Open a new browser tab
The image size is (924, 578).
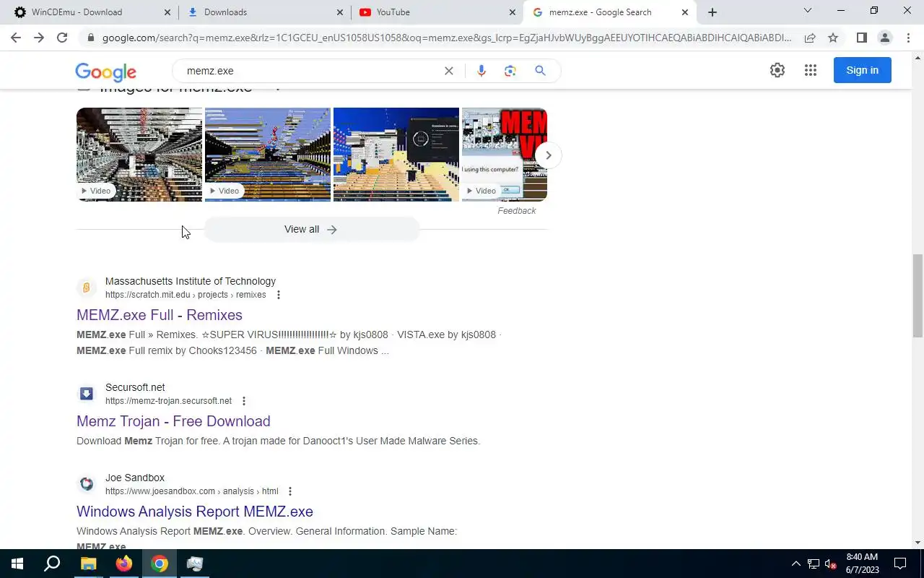(712, 12)
